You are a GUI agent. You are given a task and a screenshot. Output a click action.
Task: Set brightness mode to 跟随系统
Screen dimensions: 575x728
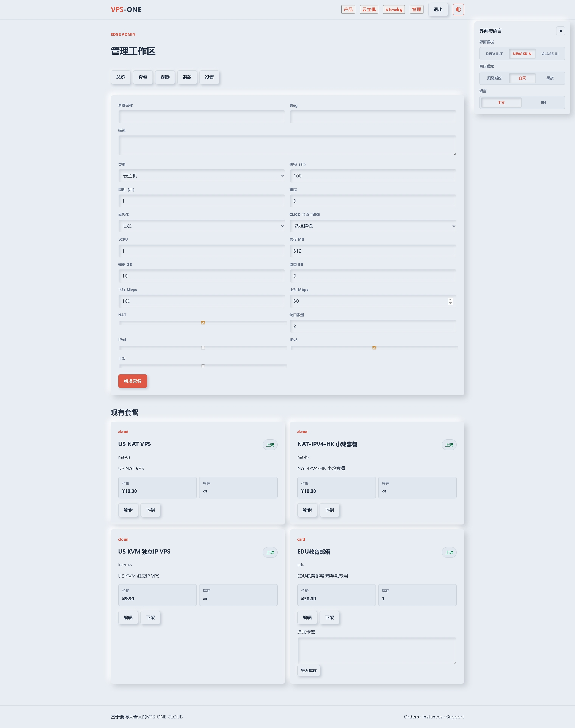494,78
